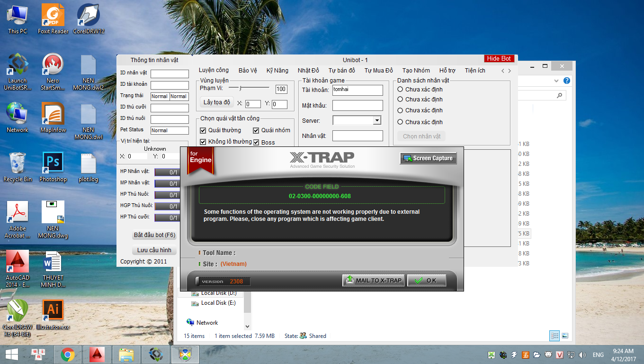This screenshot has height=364, width=644.
Task: Click the File Explorer help icon
Action: pos(566,81)
